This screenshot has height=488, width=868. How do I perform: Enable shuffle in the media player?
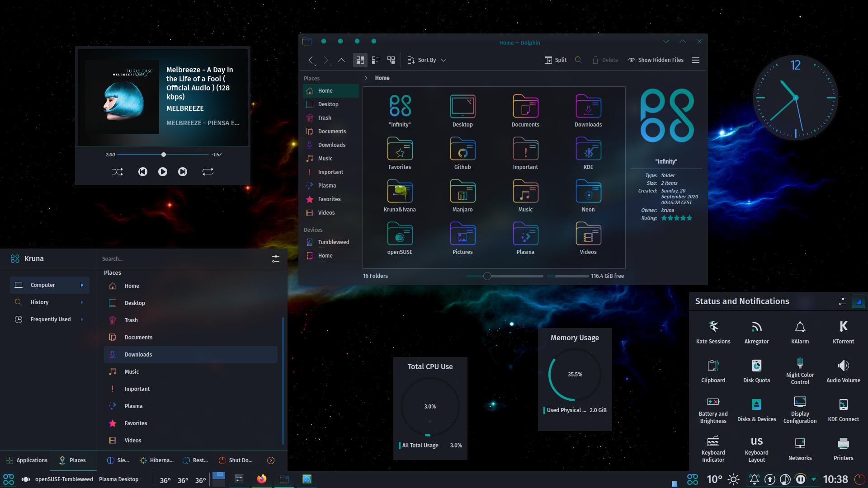tap(118, 172)
